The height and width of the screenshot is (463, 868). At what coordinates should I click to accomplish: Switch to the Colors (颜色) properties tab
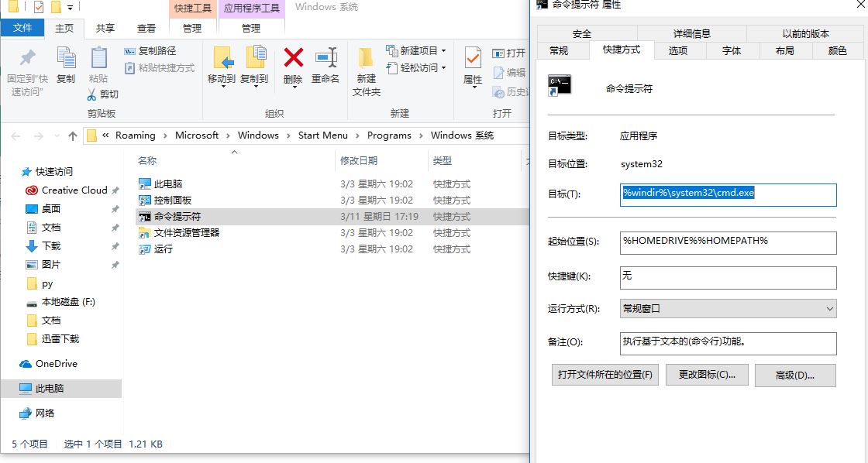837,50
